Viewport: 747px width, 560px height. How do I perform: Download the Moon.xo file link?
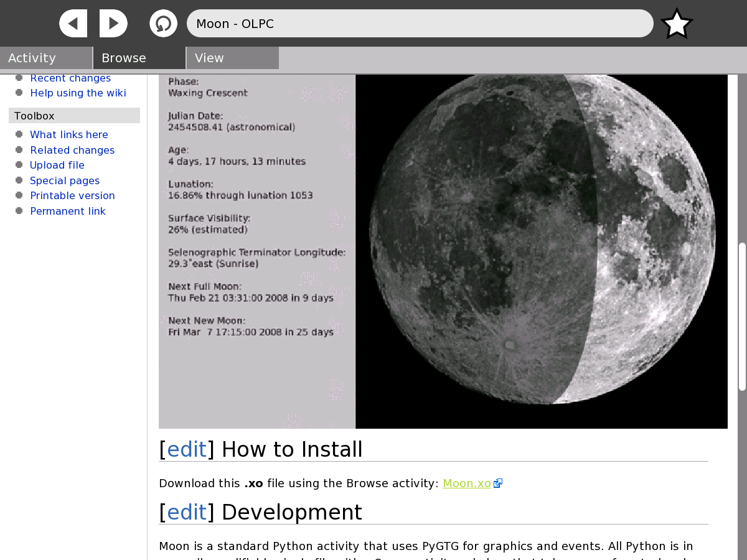pos(467,483)
